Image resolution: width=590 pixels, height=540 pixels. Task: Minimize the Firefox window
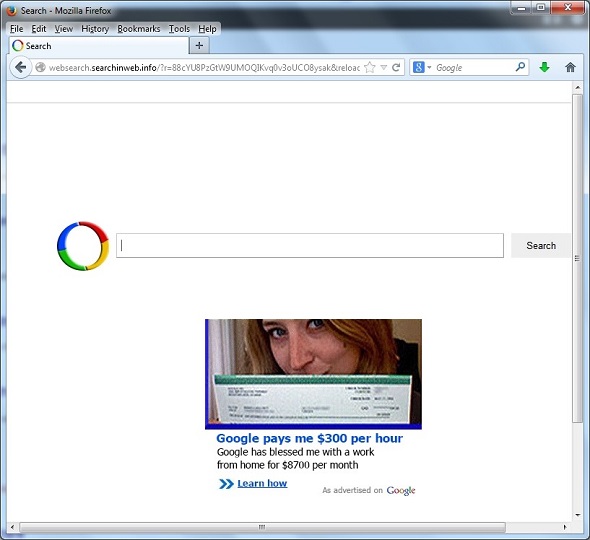[x=521, y=8]
